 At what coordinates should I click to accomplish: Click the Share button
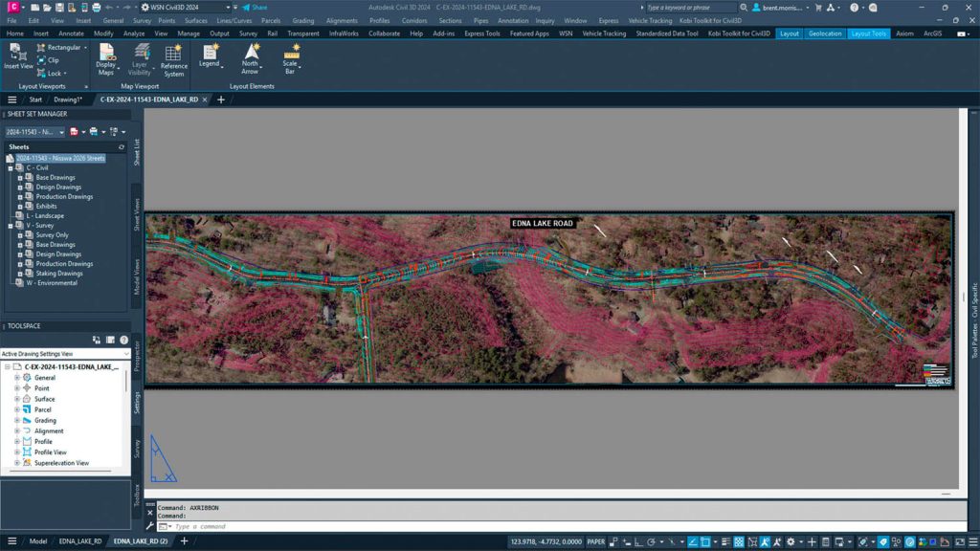coord(255,7)
